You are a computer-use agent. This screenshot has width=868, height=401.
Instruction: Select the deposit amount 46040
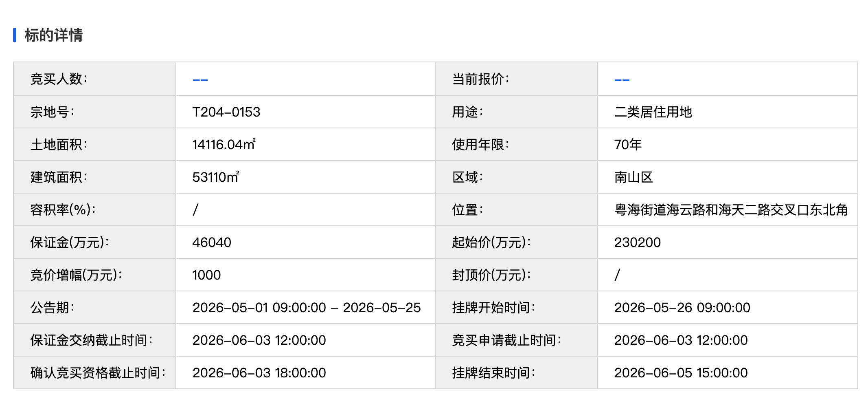click(x=212, y=242)
